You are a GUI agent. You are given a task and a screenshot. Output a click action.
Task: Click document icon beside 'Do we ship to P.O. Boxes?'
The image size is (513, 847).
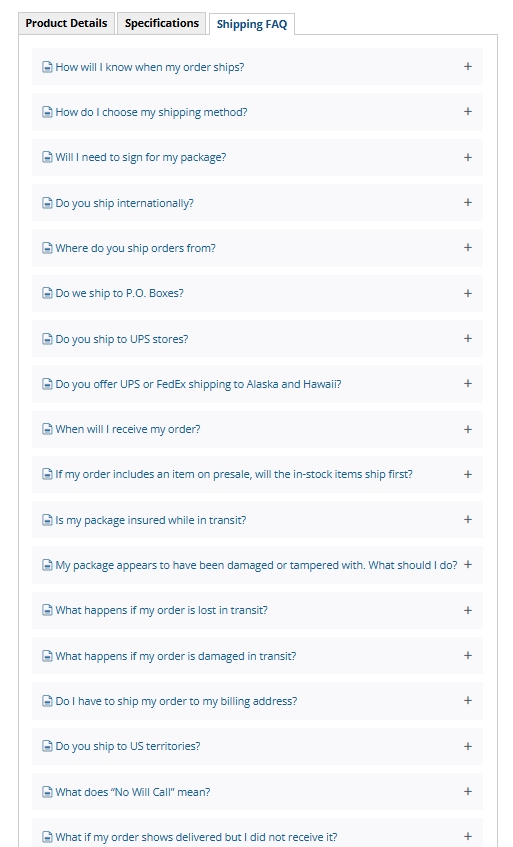click(48, 293)
